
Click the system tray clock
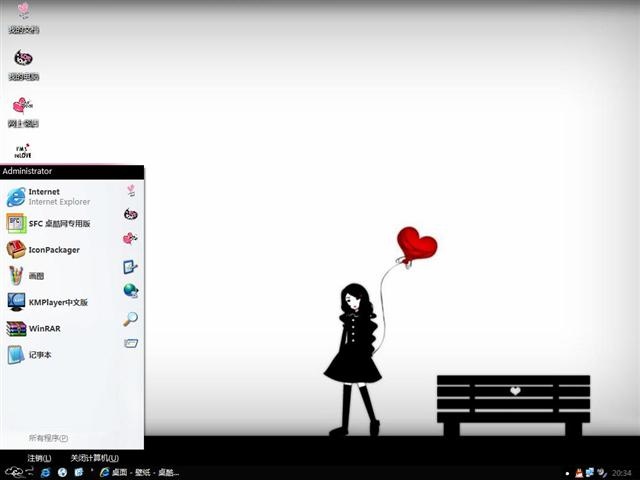pos(622,473)
